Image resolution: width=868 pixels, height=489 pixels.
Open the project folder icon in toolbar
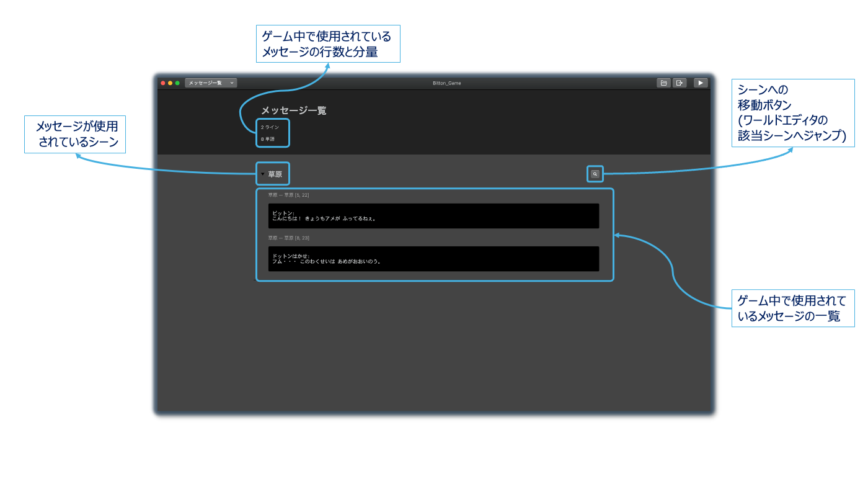[663, 83]
